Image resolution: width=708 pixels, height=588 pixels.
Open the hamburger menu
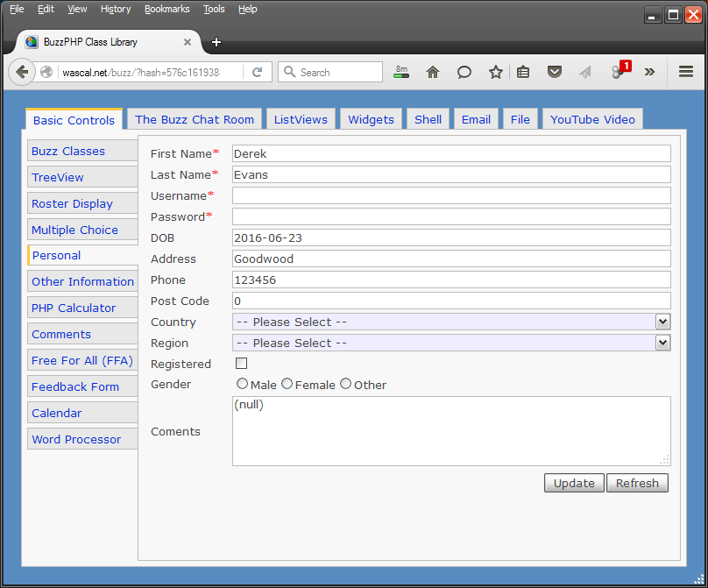pos(686,72)
